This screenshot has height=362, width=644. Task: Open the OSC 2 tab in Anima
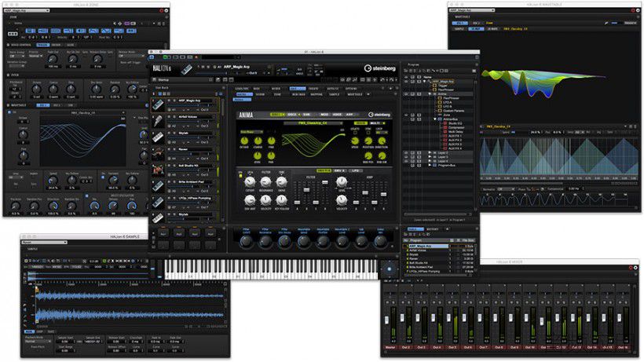293,115
